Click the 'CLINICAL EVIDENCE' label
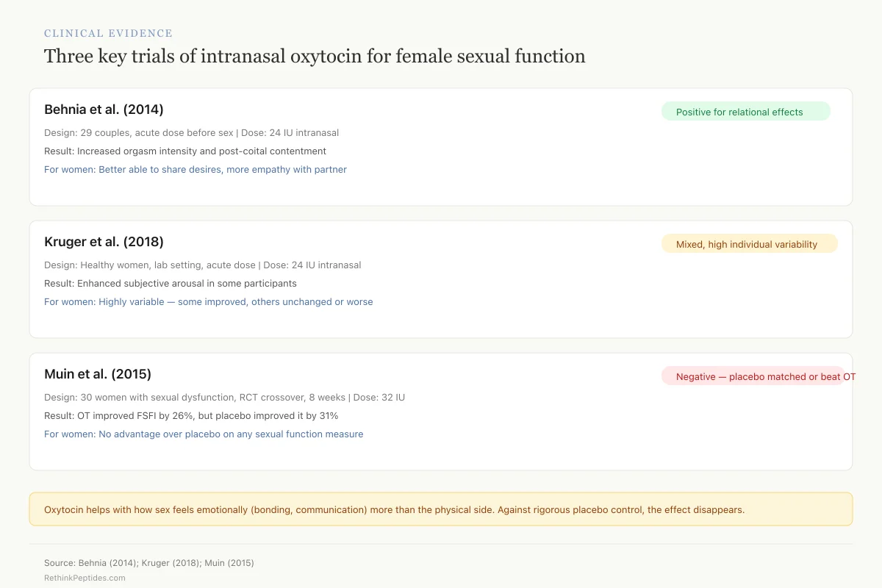The image size is (882, 588). [108, 33]
